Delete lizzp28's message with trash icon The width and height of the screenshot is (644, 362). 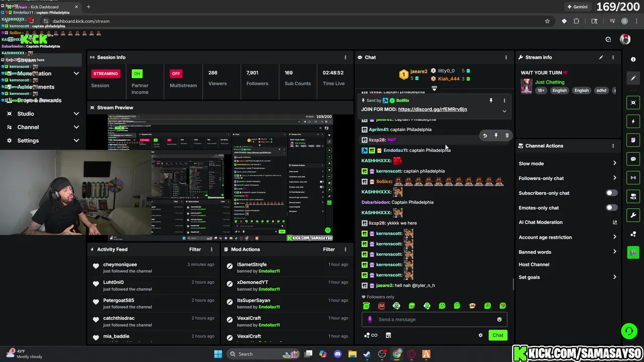point(507,136)
